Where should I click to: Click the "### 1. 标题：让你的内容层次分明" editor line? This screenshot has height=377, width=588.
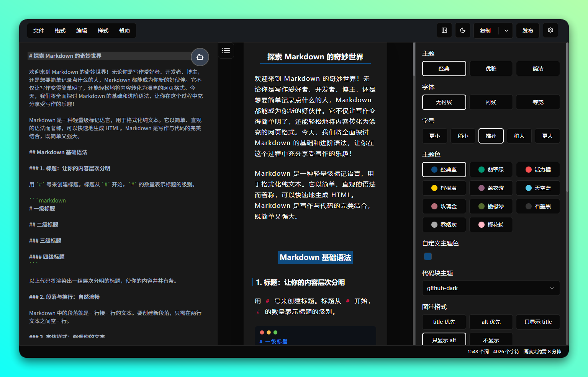(70, 168)
